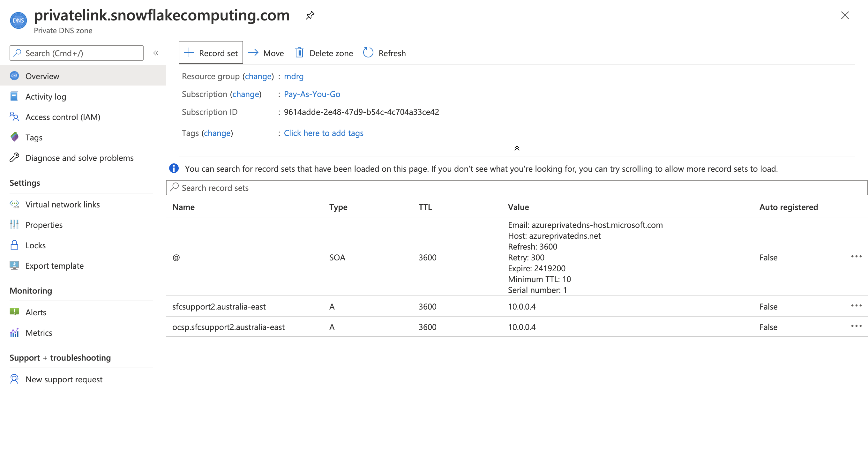
Task: Click the Virtual network links icon
Action: point(16,205)
